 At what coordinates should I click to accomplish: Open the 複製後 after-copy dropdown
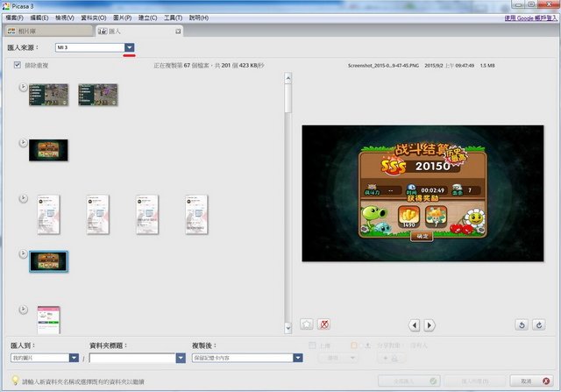point(298,358)
